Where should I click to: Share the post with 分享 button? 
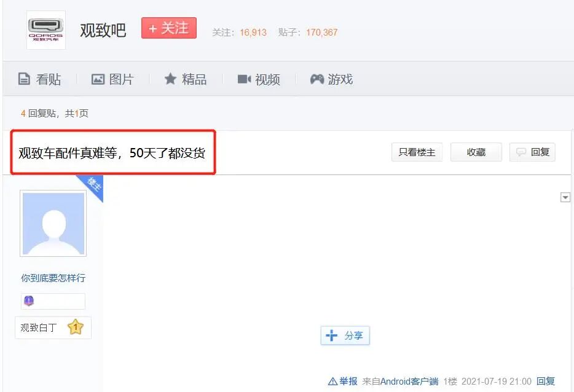tap(345, 335)
